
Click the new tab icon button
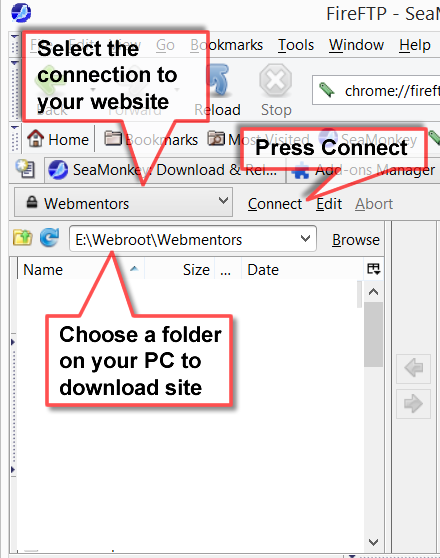pos(26,169)
